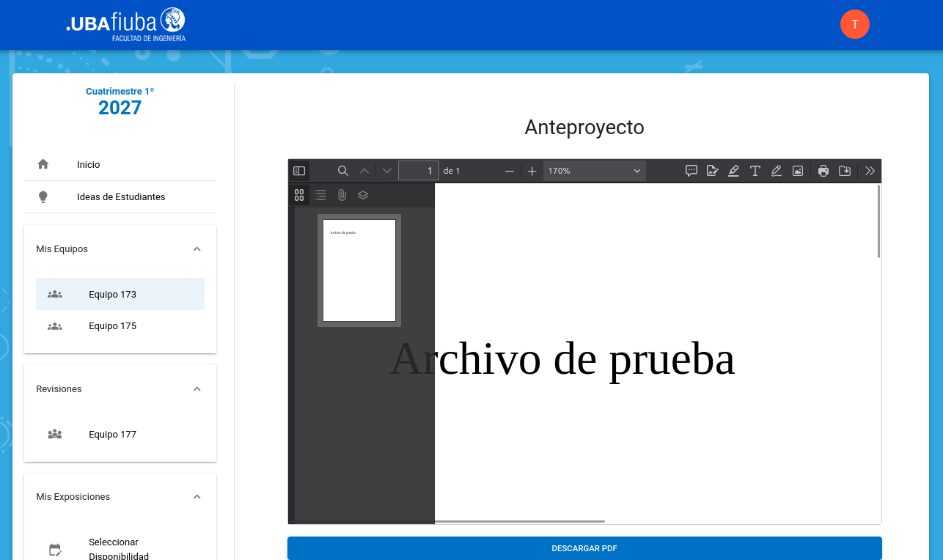Open the PDF viewer more tools menu
The image size is (943, 560).
pos(870,171)
